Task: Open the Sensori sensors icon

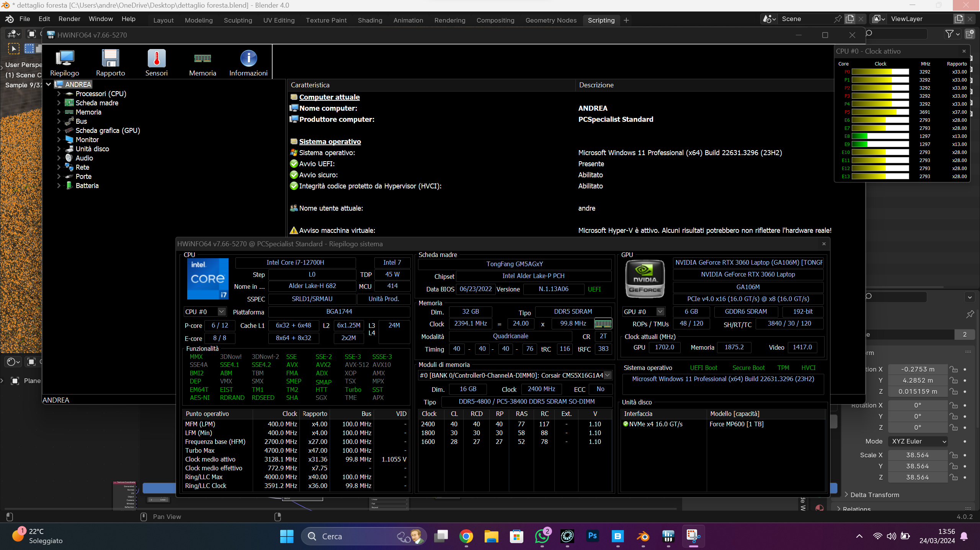Action: coord(157,63)
